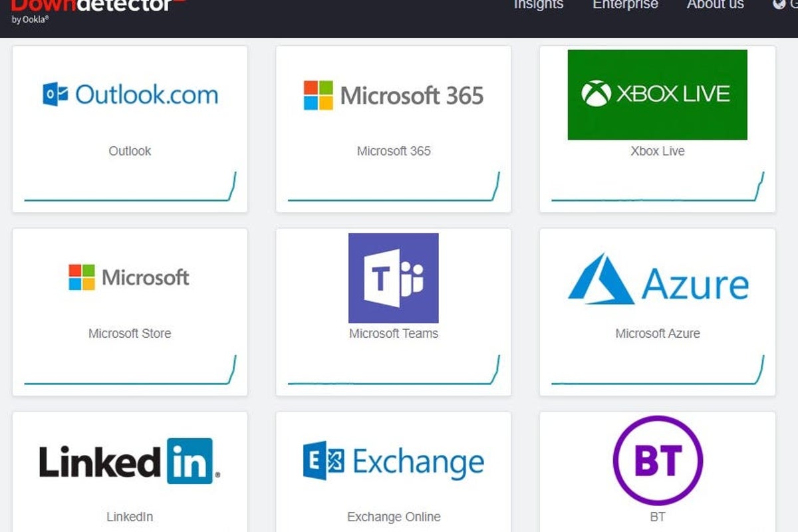Open the Exchange Online text link
This screenshot has width=798, height=532.
[394, 517]
